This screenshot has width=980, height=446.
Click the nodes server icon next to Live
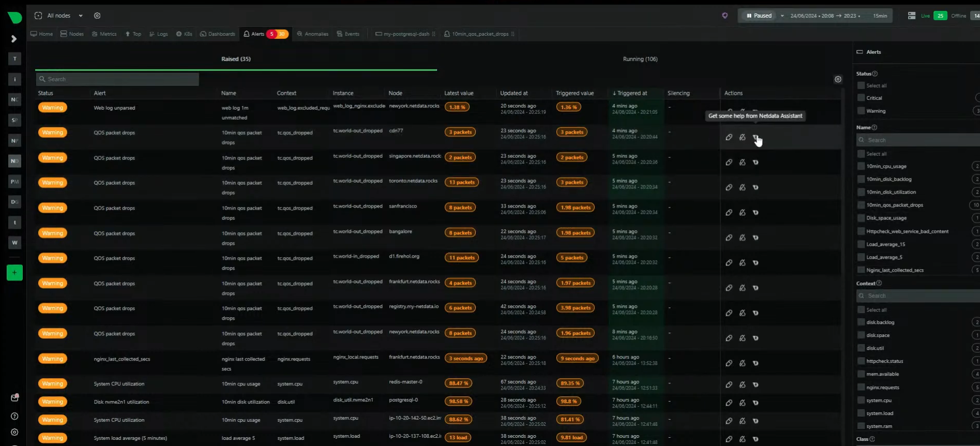[912, 16]
